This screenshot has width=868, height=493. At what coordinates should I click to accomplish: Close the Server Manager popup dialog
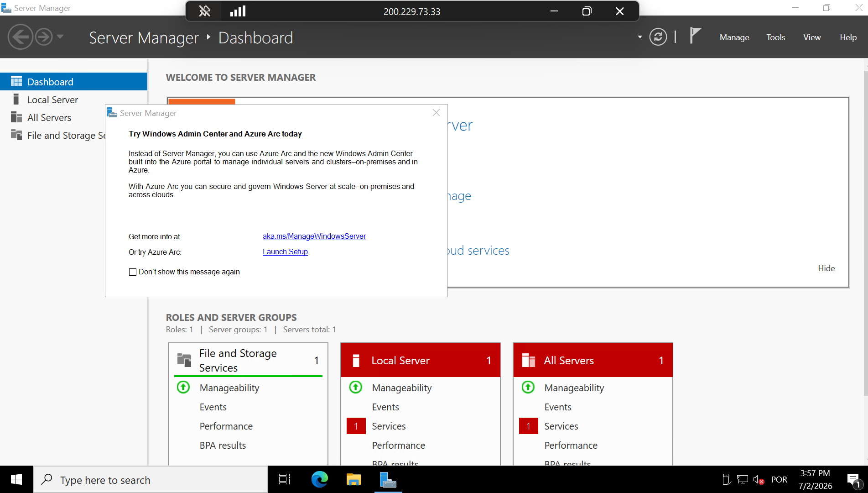click(436, 113)
